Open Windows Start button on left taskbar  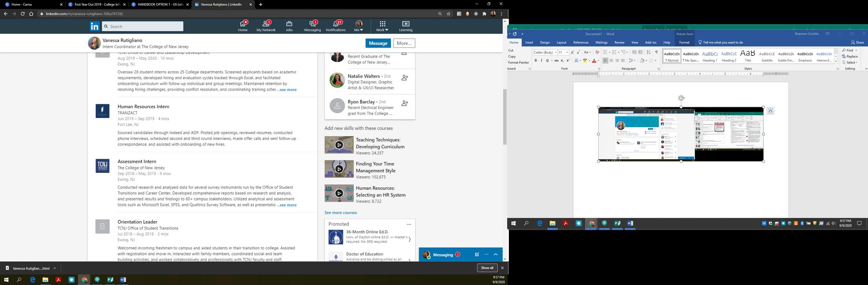6,279
